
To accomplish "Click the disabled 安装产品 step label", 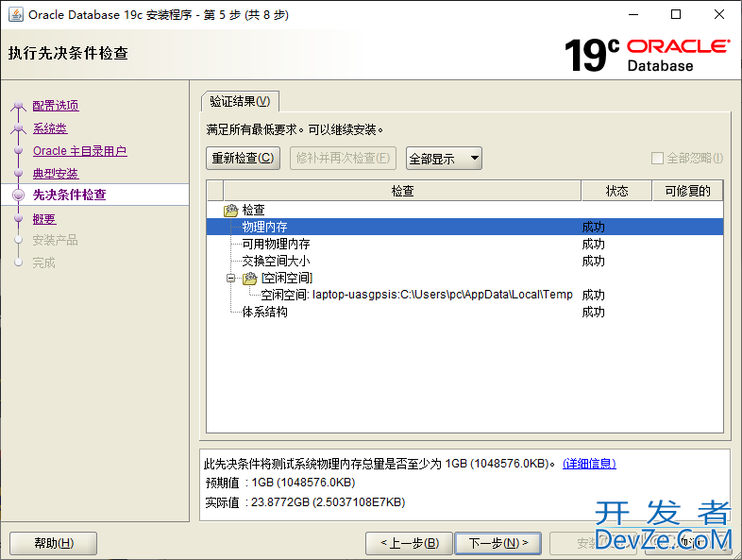I will (x=55, y=241).
